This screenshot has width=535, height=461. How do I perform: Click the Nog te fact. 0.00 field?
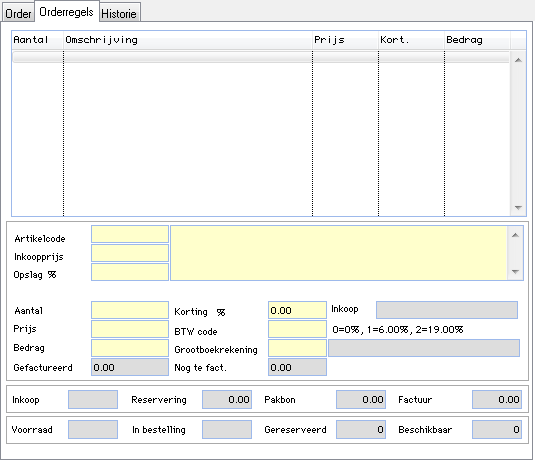[x=298, y=367]
